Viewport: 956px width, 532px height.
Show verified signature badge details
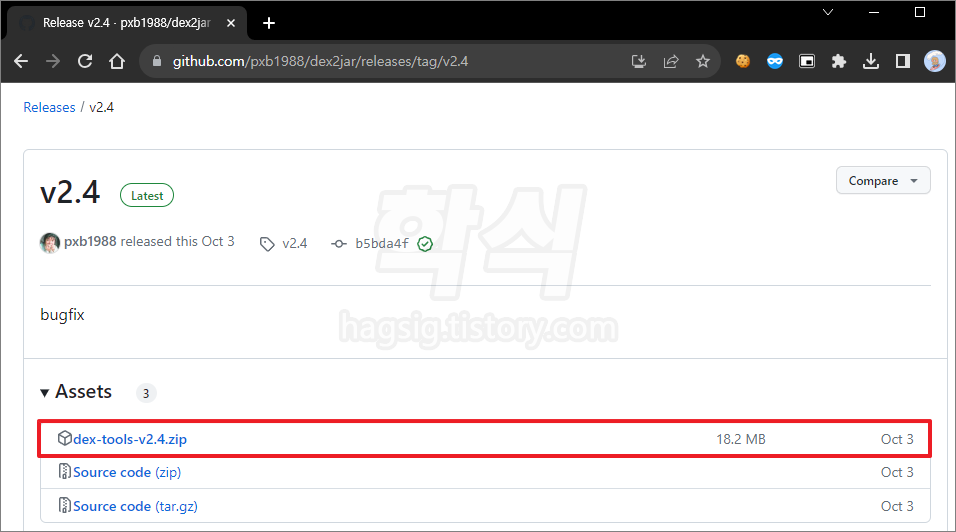(x=425, y=244)
